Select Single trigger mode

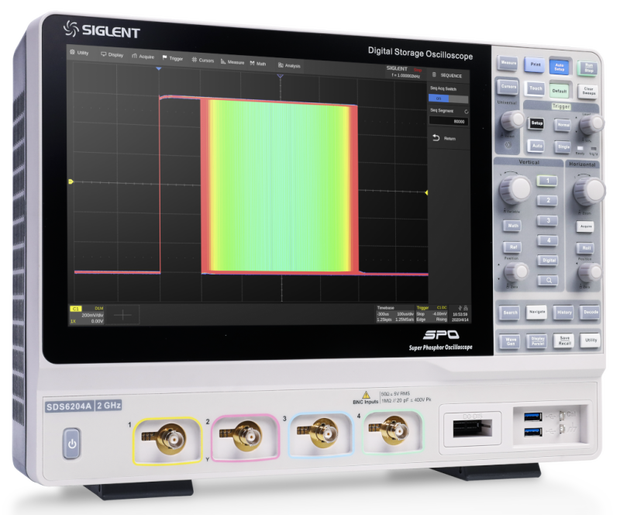click(x=563, y=147)
